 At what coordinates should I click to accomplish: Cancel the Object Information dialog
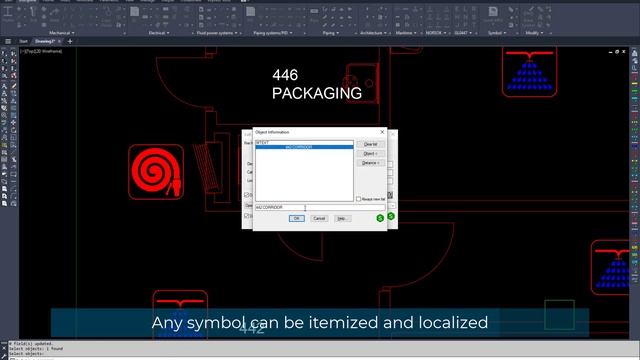click(319, 218)
